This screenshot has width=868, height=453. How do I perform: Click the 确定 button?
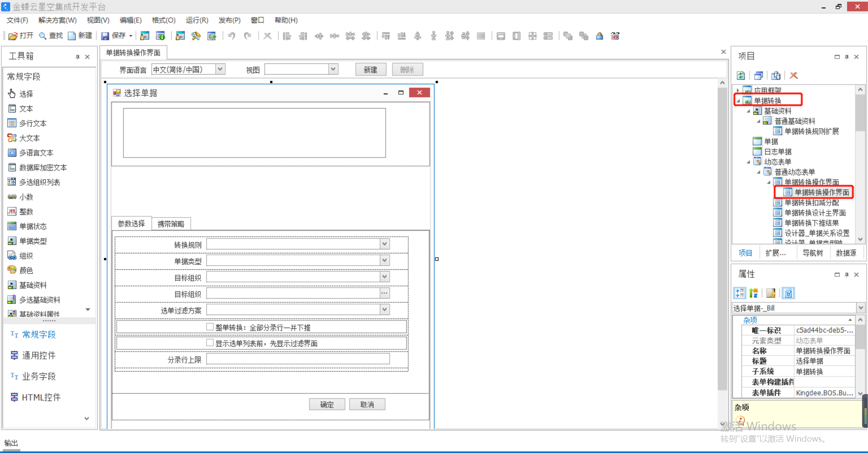click(x=327, y=405)
